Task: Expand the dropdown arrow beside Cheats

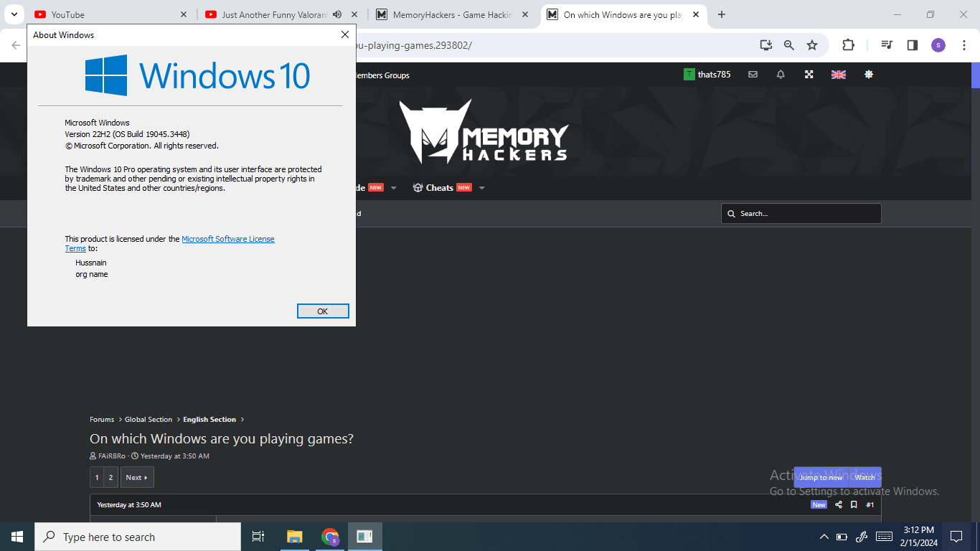Action: 482,188
